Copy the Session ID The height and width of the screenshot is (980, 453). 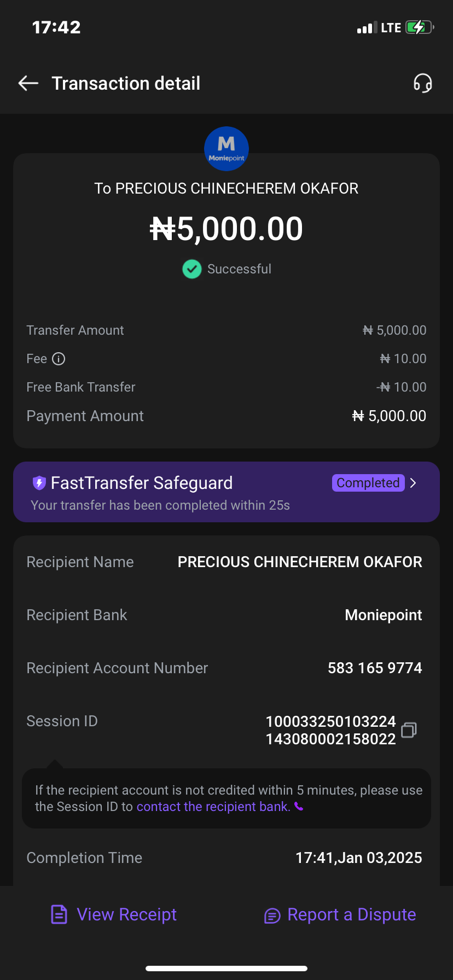pyautogui.click(x=409, y=730)
